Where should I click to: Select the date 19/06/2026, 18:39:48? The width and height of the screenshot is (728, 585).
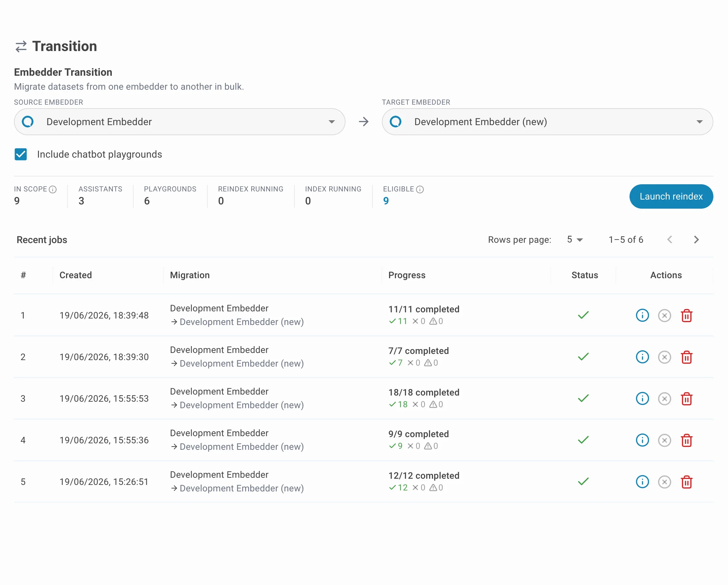[104, 316]
